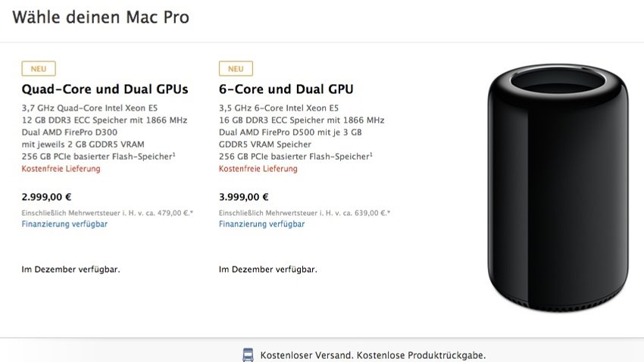
Task: Open Finanzierung verfügbar link under Quad-Core price
Action: (x=64, y=224)
